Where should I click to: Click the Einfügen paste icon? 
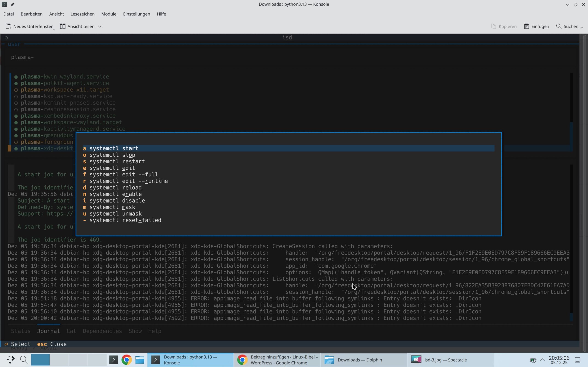click(526, 26)
